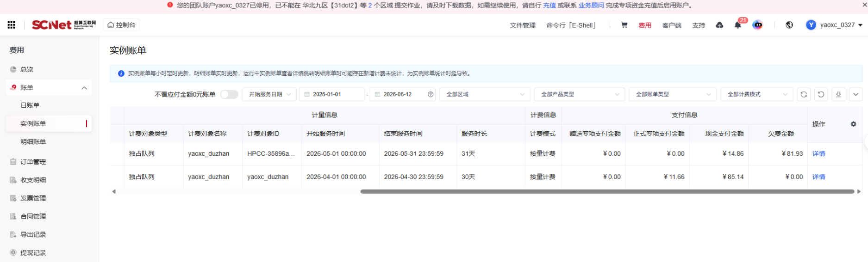868x262 pixels.
Task: Open 客户端 in top navigation
Action: 672,25
